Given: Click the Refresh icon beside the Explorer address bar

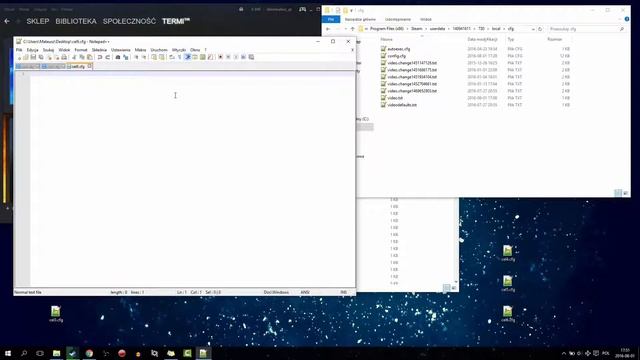Looking at the screenshot, I should [540, 29].
